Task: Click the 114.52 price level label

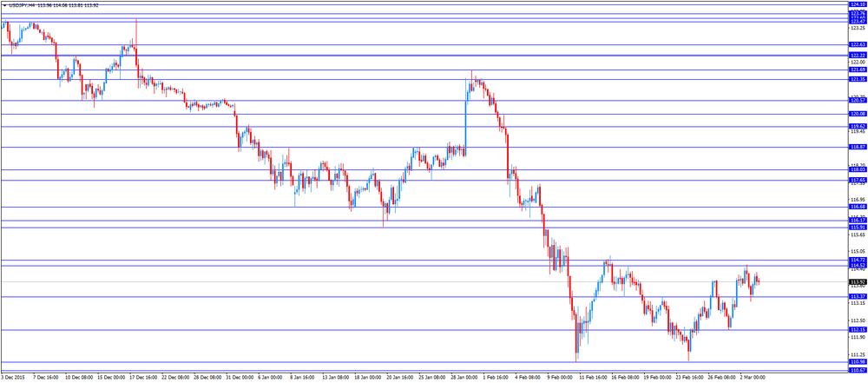Action: click(858, 266)
